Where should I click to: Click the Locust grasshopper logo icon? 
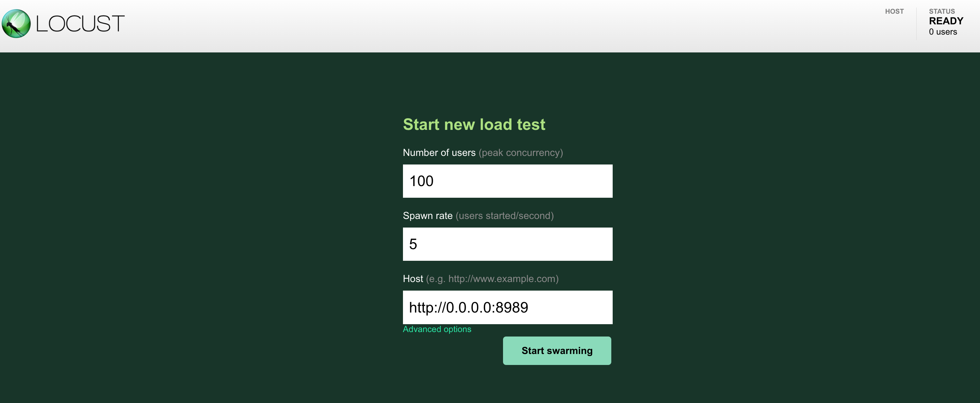click(x=16, y=24)
